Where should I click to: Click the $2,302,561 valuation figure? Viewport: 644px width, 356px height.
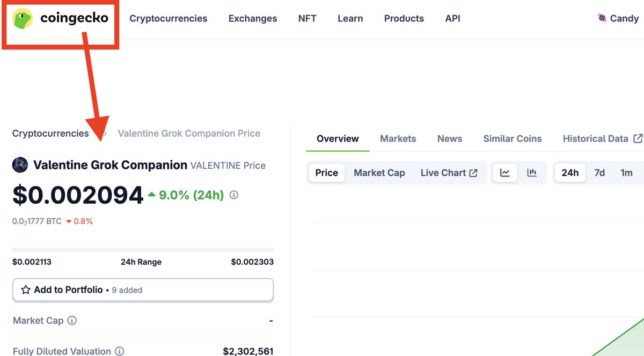point(248,352)
